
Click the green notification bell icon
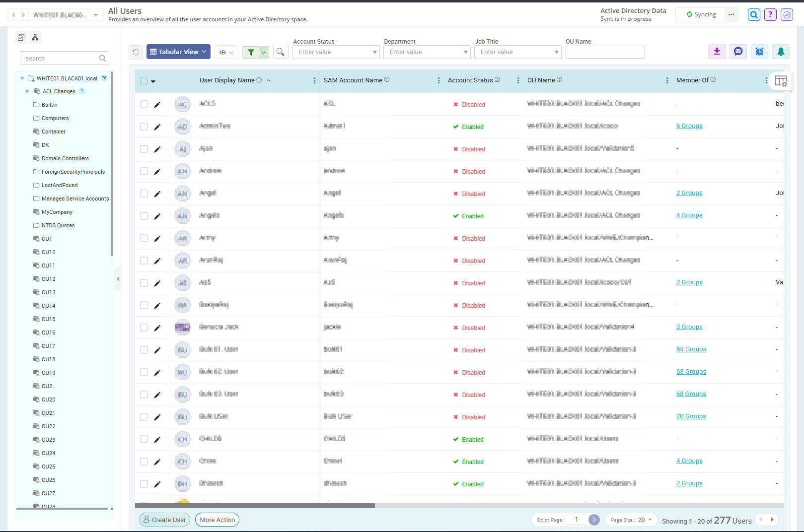tap(781, 51)
